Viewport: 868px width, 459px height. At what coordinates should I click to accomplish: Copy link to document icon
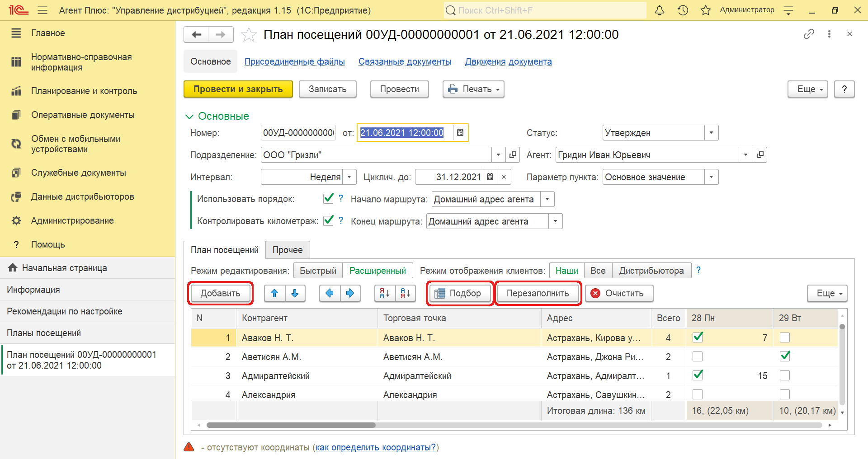[809, 34]
